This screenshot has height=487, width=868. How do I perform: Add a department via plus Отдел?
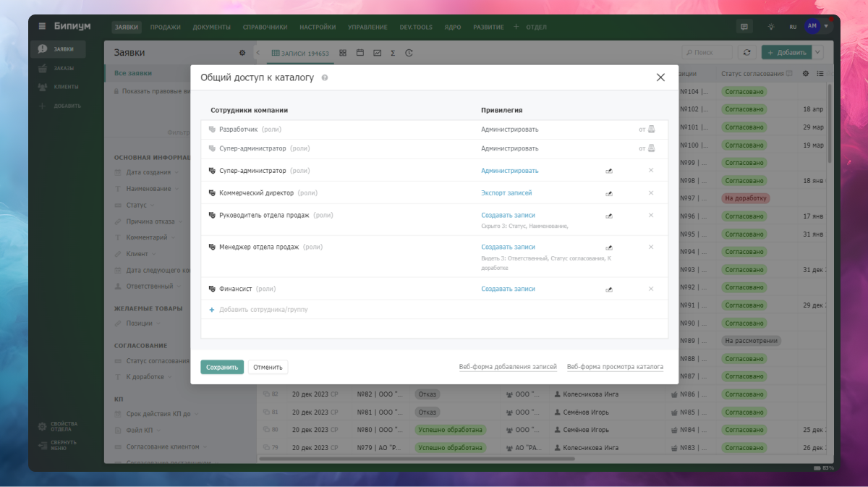(x=530, y=27)
